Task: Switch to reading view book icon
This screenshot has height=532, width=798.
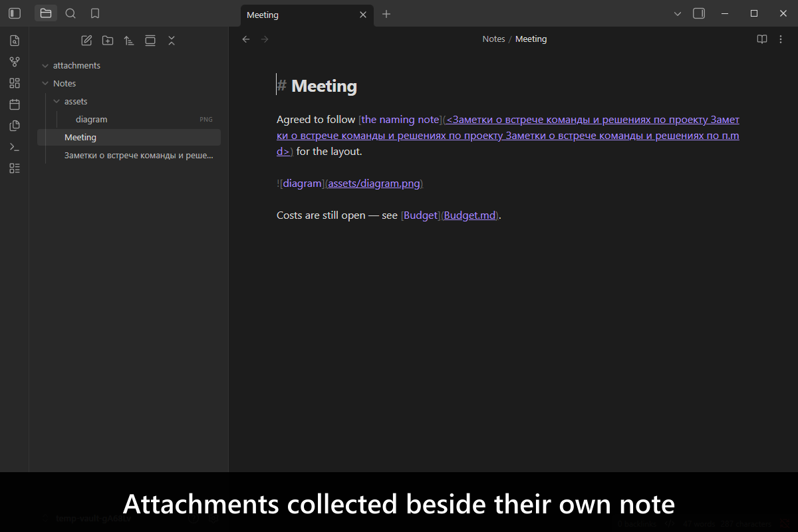Action: click(x=762, y=39)
